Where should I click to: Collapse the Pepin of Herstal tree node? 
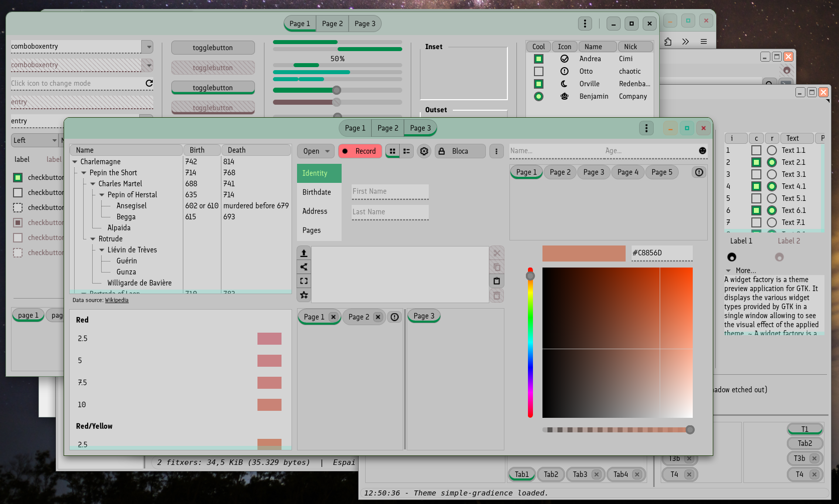[x=102, y=195]
